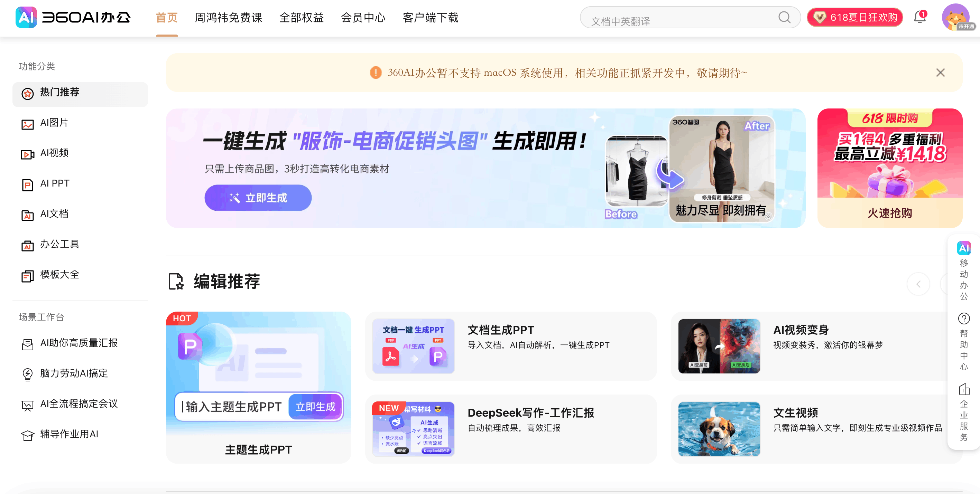Click the AI全流程搞定会议 icon

click(x=27, y=405)
